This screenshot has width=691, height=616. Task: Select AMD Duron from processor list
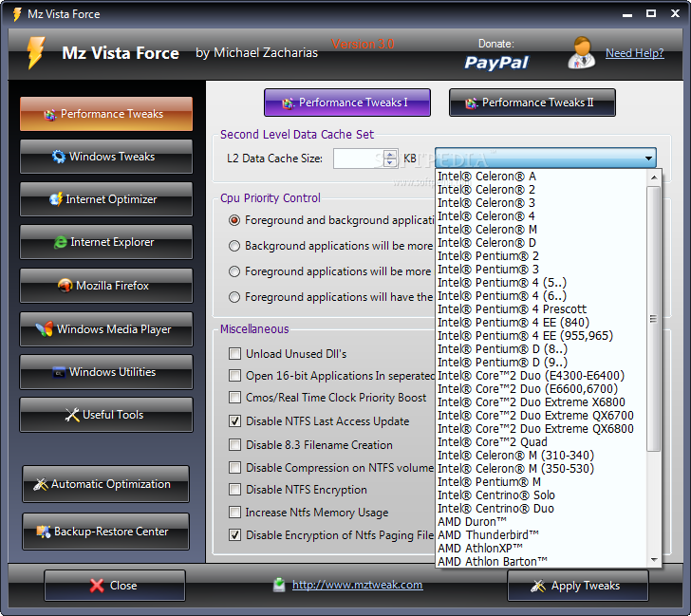[x=541, y=522]
